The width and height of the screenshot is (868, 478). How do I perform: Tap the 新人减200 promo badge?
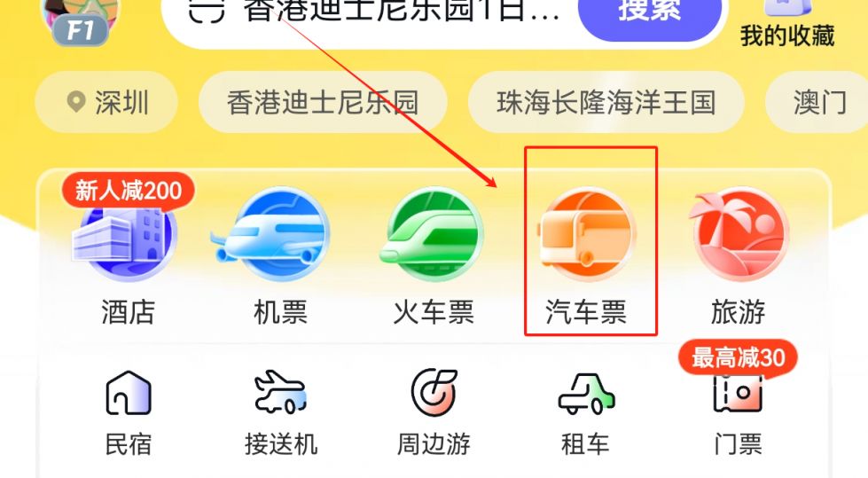pos(128,191)
